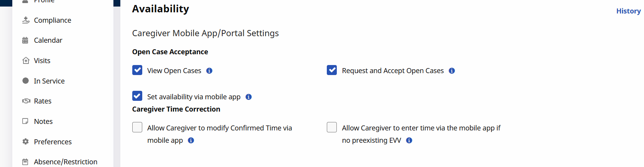Screen dimensions: 644x167
Task: Enable Allow Caregiver to modify Confirmed Time
Action: pyautogui.click(x=137, y=127)
